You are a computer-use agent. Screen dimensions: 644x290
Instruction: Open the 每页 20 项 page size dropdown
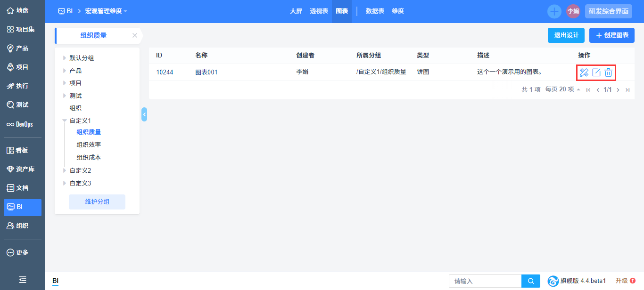pyautogui.click(x=563, y=89)
